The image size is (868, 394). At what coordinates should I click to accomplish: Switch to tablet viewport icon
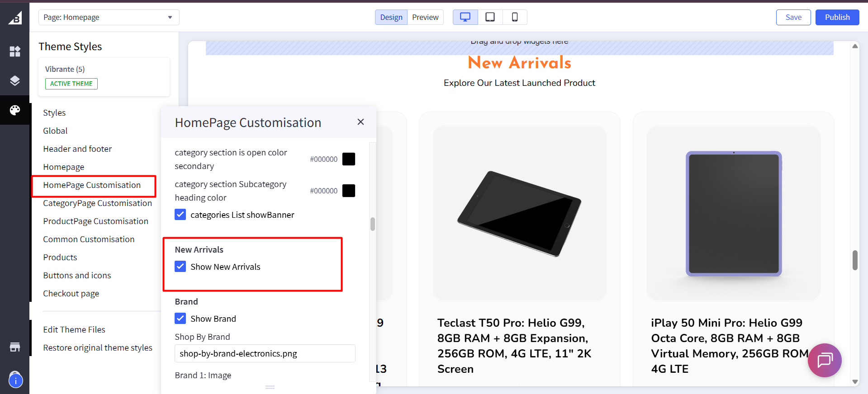click(490, 17)
